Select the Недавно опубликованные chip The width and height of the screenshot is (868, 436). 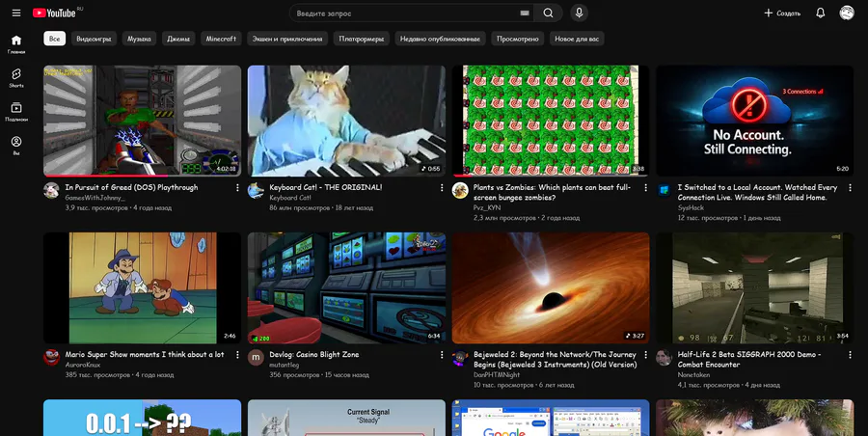pos(440,39)
